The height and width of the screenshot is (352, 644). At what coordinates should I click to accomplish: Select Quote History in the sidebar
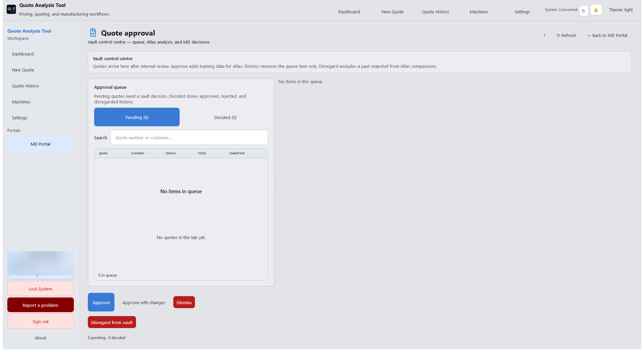tap(40, 86)
